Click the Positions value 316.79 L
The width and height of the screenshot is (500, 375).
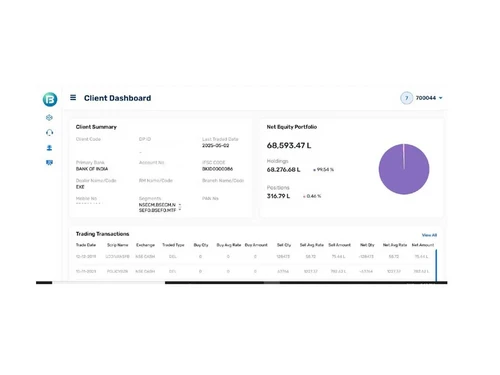coord(278,196)
